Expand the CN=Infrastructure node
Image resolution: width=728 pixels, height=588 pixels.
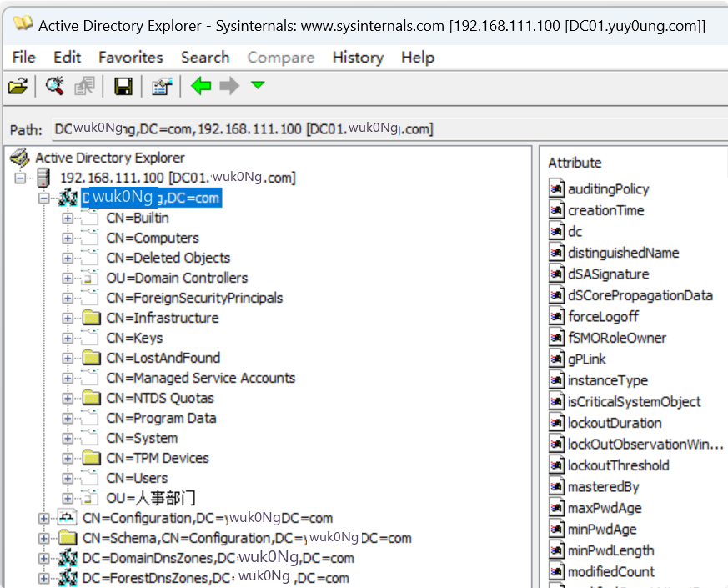click(x=68, y=318)
